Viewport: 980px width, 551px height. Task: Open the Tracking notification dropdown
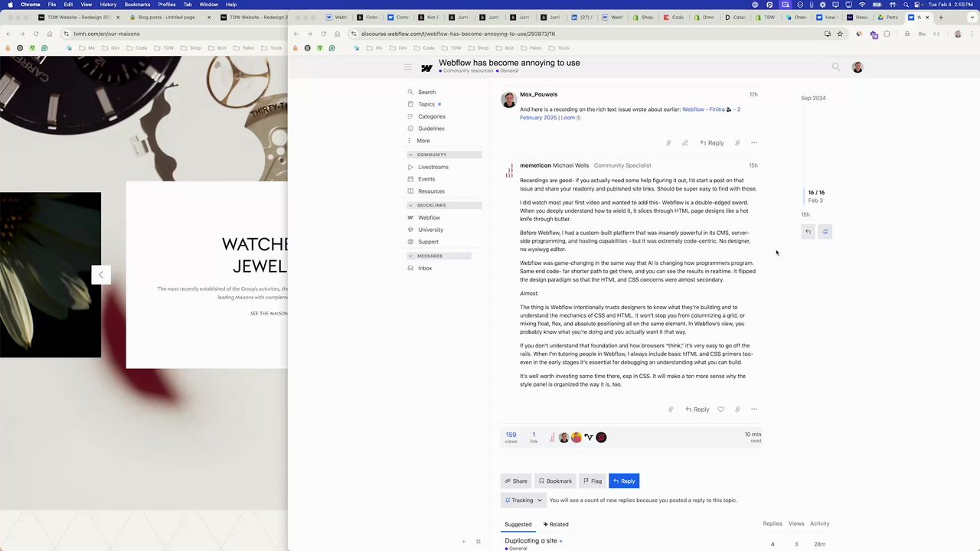click(524, 500)
